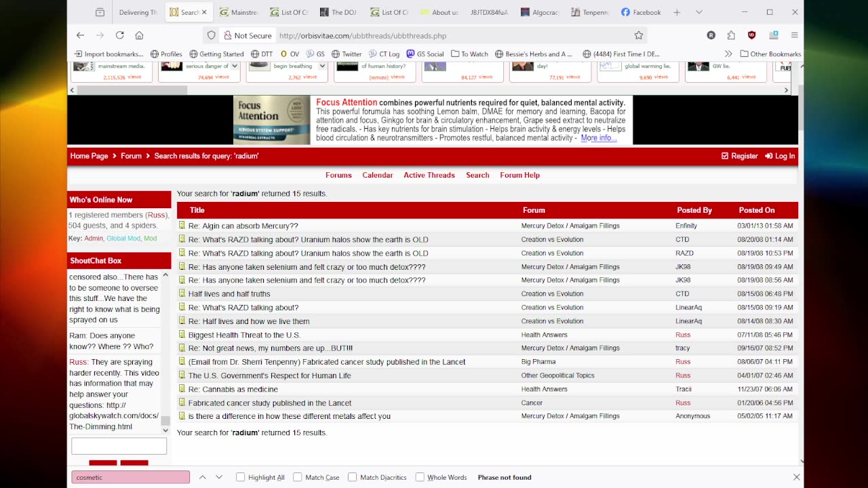This screenshot has height=488, width=868.
Task: Open the Firefox hamburger menu
Action: click(794, 35)
